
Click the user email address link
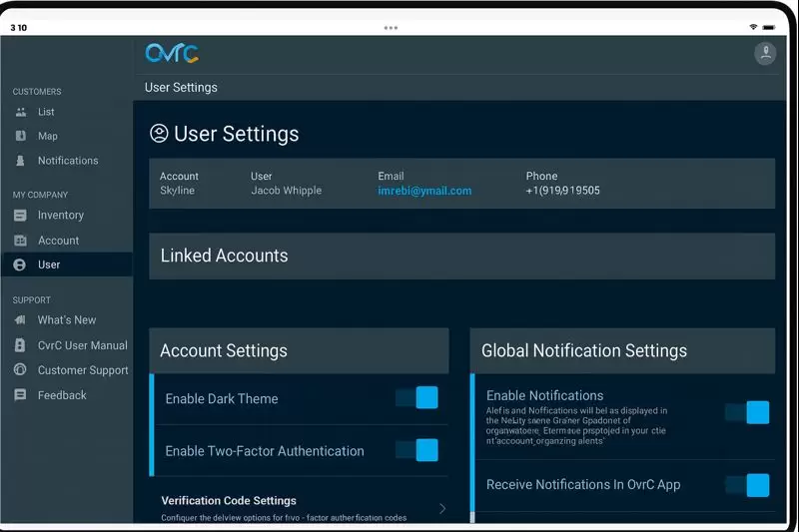[424, 191]
